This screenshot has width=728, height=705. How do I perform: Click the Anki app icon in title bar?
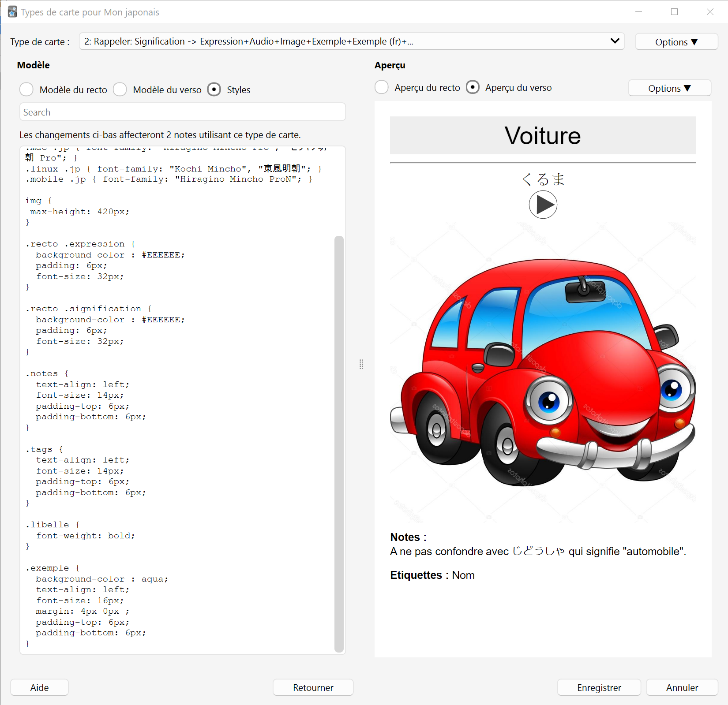pos(12,12)
